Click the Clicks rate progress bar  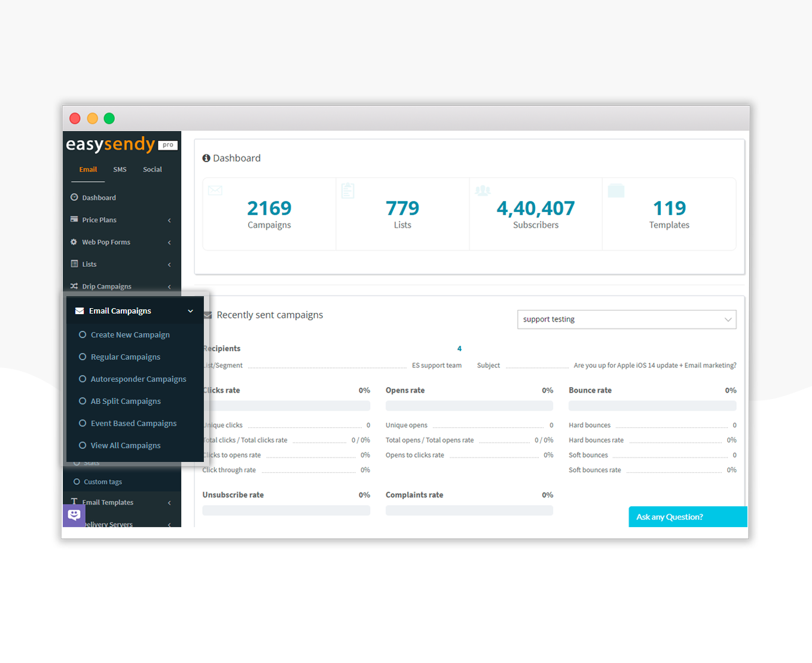pos(287,406)
